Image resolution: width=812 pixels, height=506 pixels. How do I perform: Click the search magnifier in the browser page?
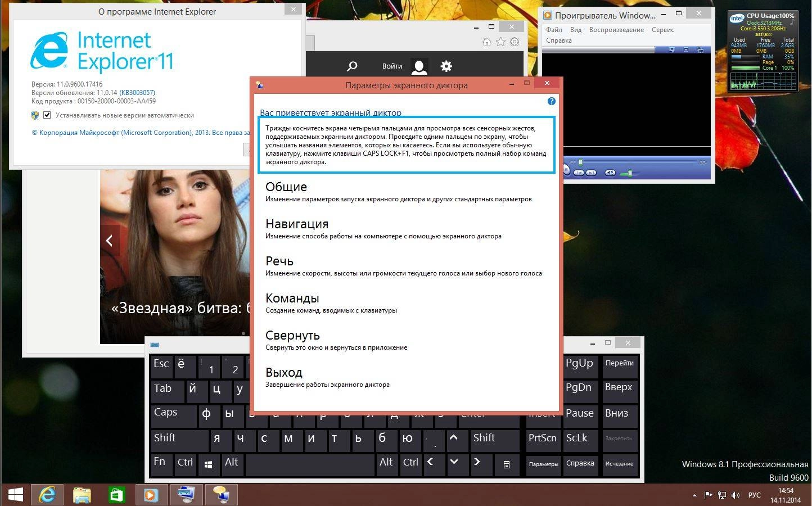(352, 66)
